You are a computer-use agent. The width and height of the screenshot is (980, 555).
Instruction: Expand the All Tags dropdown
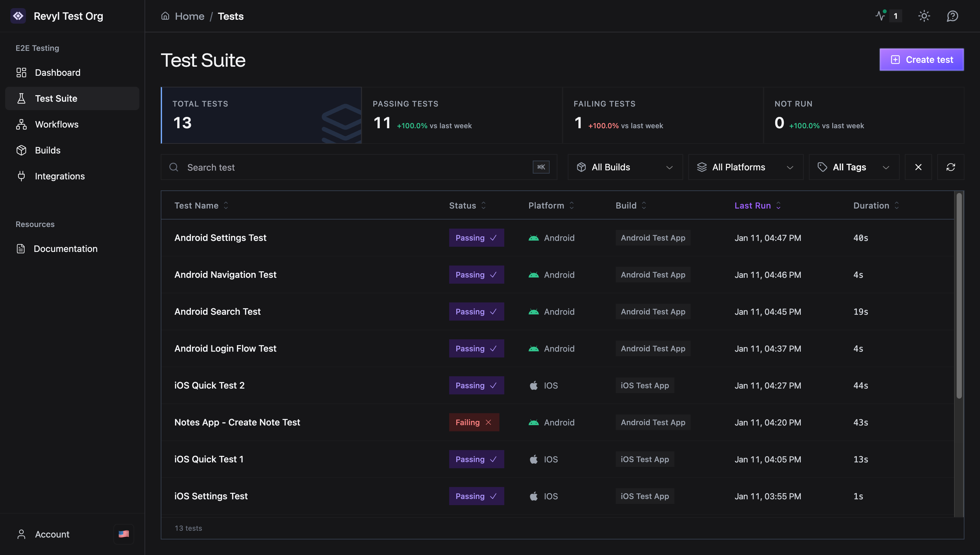854,167
